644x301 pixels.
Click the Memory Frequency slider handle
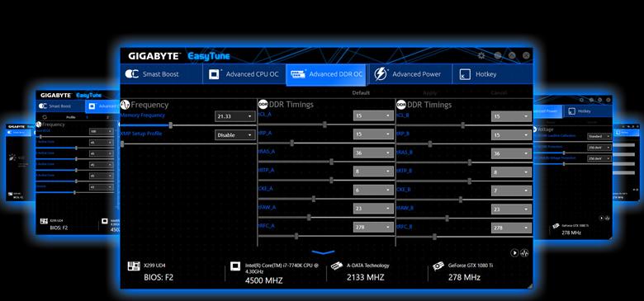[170, 125]
